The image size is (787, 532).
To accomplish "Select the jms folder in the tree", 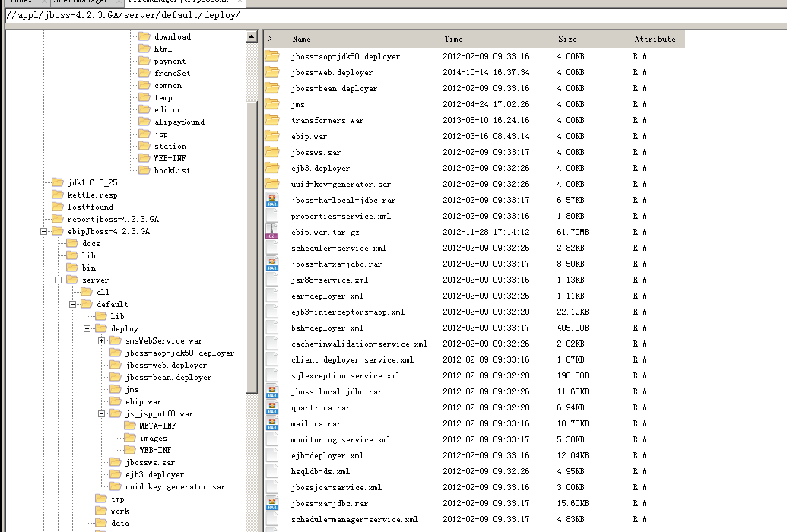I will [x=132, y=389].
